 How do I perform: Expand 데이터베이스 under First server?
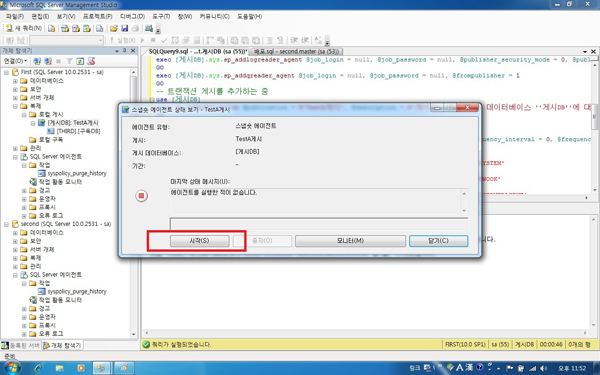pyautogui.click(x=15, y=81)
